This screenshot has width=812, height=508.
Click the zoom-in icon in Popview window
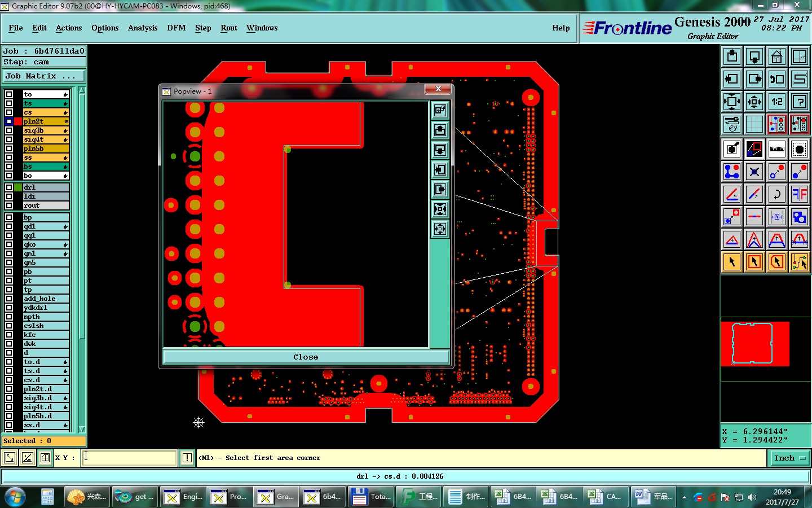pos(440,209)
